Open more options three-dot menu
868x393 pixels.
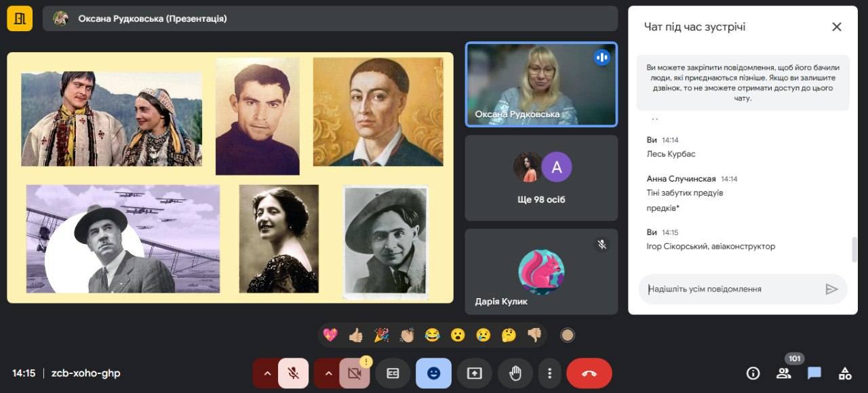click(549, 373)
